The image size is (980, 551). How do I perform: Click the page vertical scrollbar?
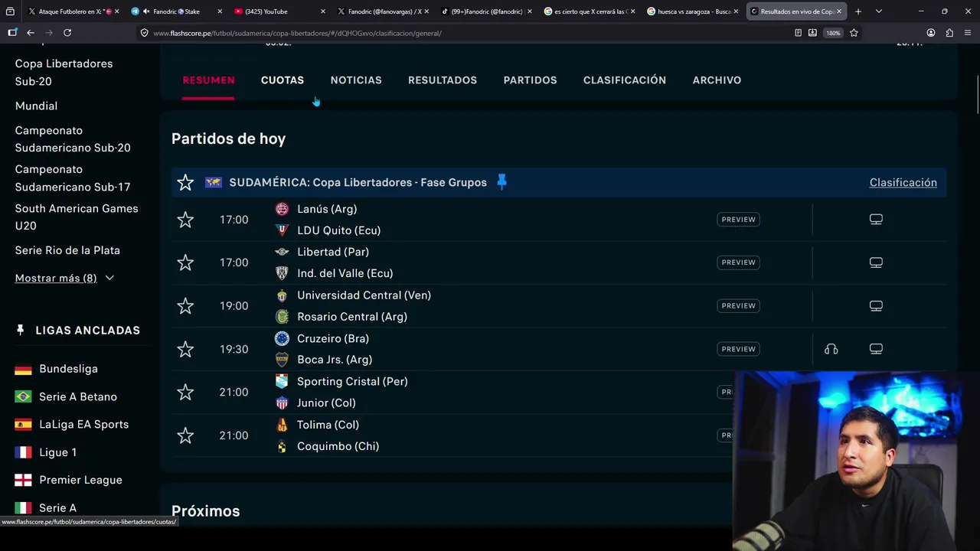click(976, 96)
